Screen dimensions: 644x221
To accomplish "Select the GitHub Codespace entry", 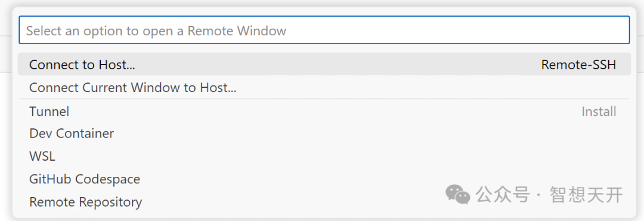I will coord(324,179).
